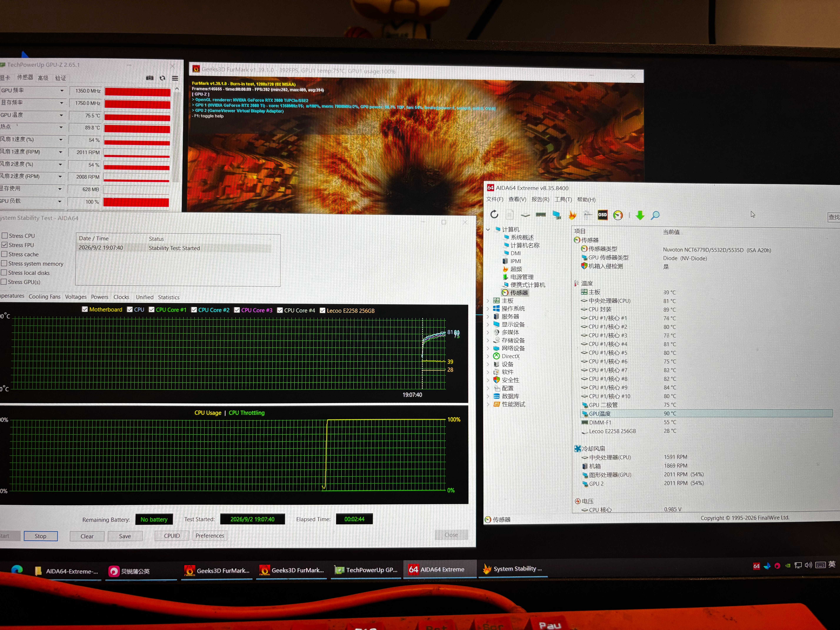
Task: Open the OSD panel icon in AIDA64
Action: (603, 215)
